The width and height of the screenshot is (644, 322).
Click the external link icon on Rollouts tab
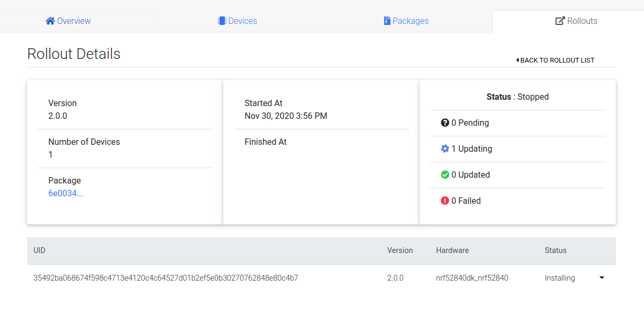click(559, 21)
